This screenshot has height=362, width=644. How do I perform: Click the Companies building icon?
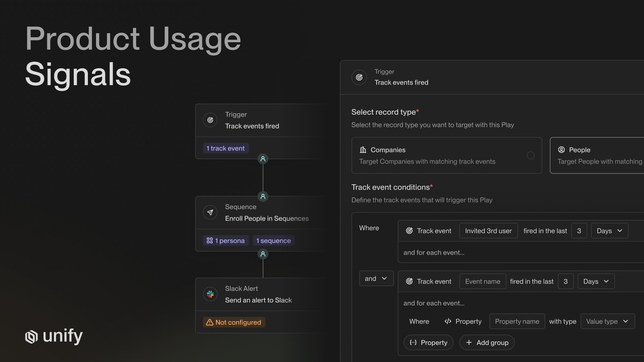[x=363, y=150]
